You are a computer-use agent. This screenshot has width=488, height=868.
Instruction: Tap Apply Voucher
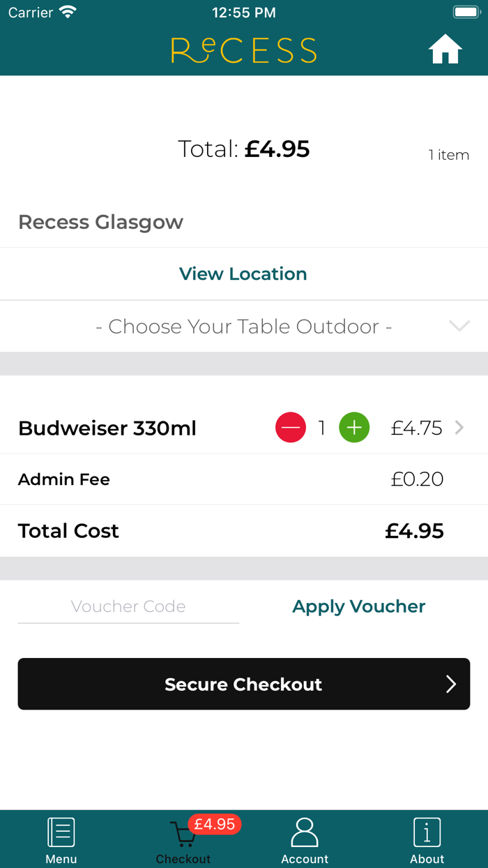point(358,606)
